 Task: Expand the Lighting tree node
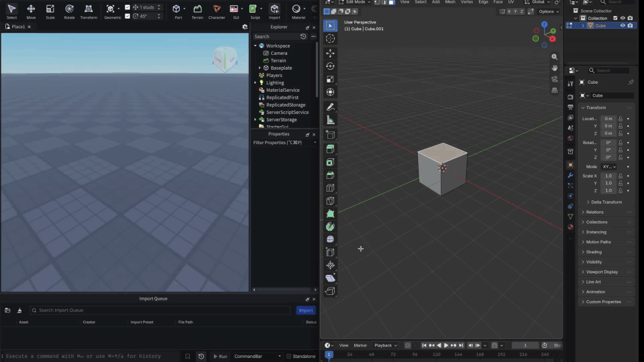click(x=256, y=82)
